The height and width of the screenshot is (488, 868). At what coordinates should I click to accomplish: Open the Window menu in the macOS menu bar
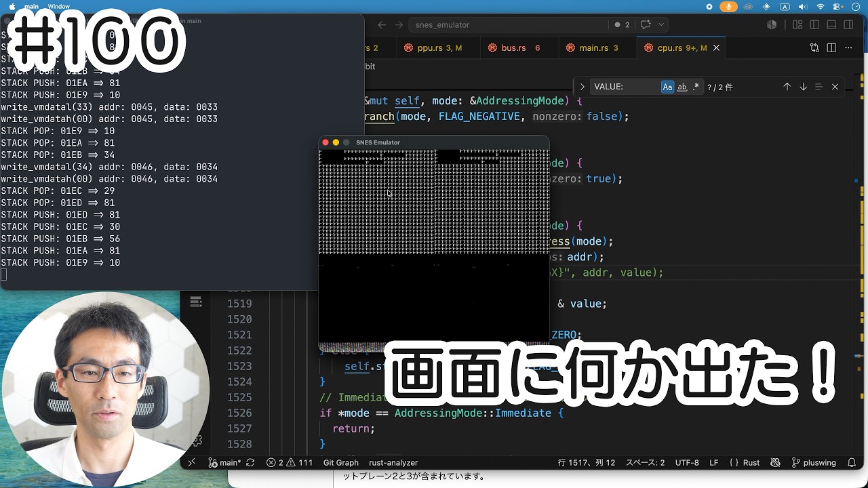coord(58,7)
